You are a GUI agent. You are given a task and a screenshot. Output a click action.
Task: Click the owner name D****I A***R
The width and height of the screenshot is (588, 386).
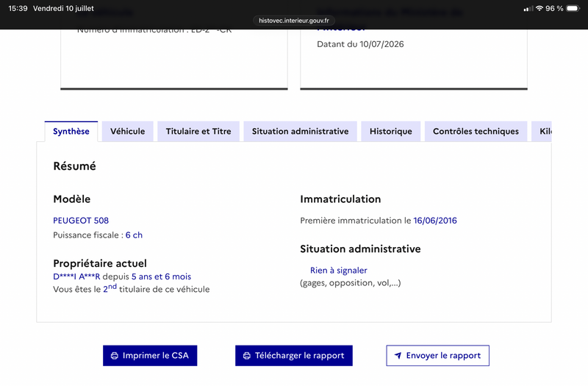[x=76, y=277]
